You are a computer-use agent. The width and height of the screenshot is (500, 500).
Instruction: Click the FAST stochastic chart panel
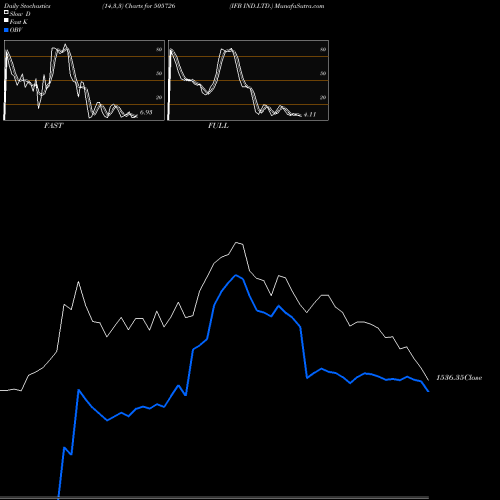pyautogui.click(x=84, y=80)
